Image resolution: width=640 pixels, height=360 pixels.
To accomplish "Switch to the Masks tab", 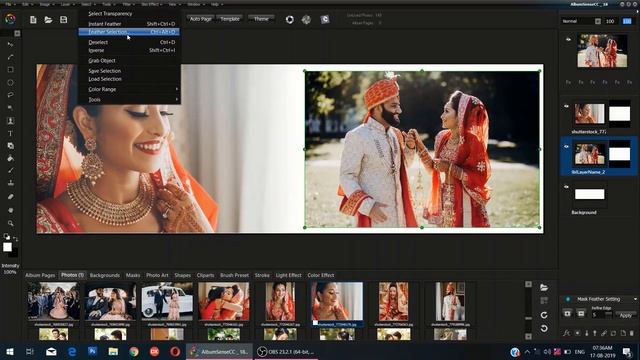I will 133,276.
